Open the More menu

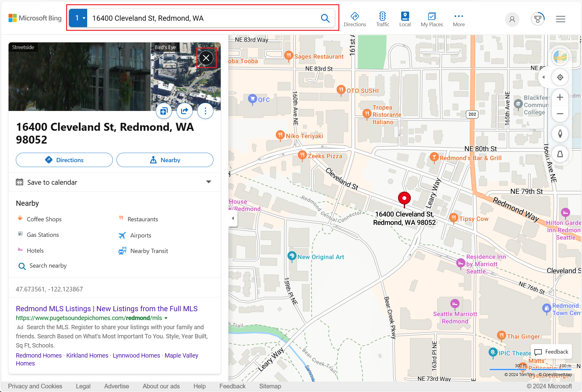tap(459, 20)
